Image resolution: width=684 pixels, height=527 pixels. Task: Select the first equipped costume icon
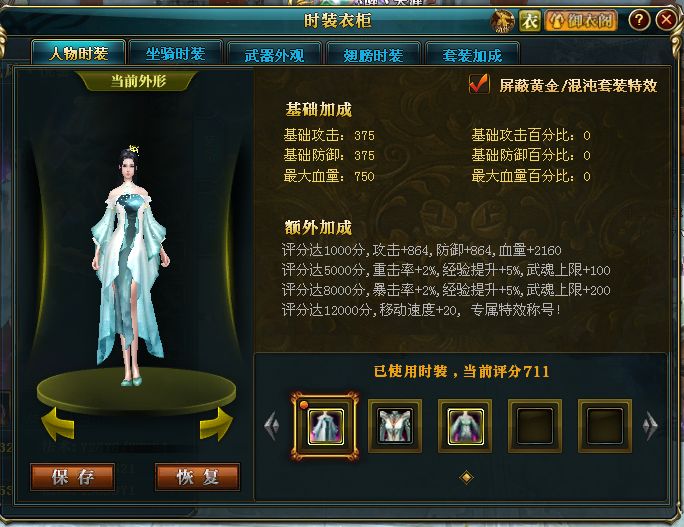pos(325,426)
